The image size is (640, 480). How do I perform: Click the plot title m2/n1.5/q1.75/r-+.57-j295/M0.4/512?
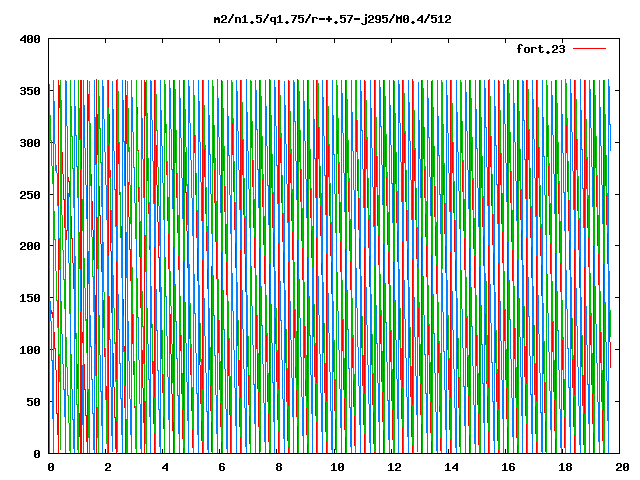333,19
